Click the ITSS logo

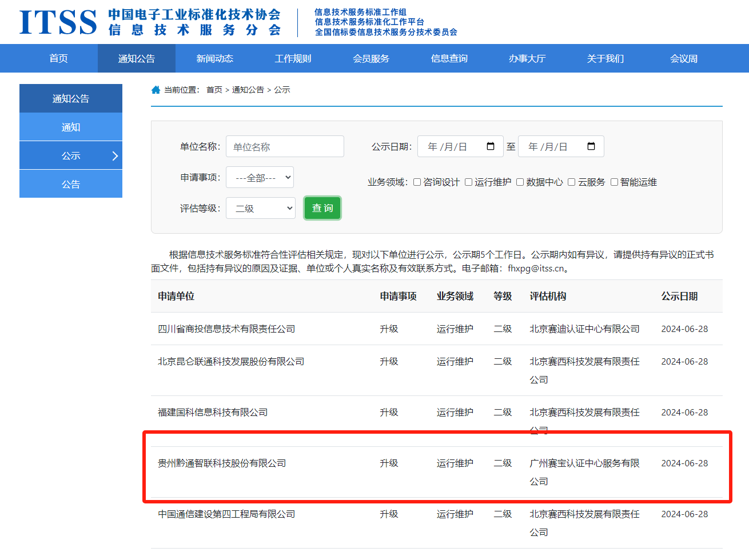coord(58,22)
